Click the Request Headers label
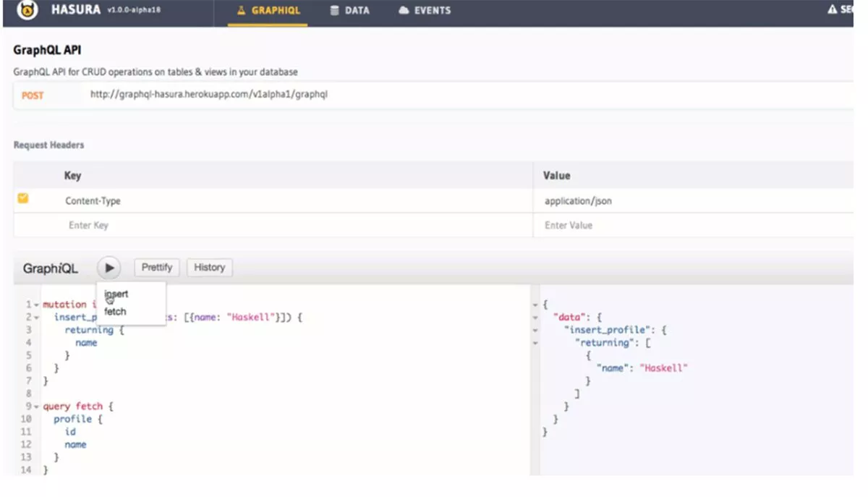 [x=48, y=145]
